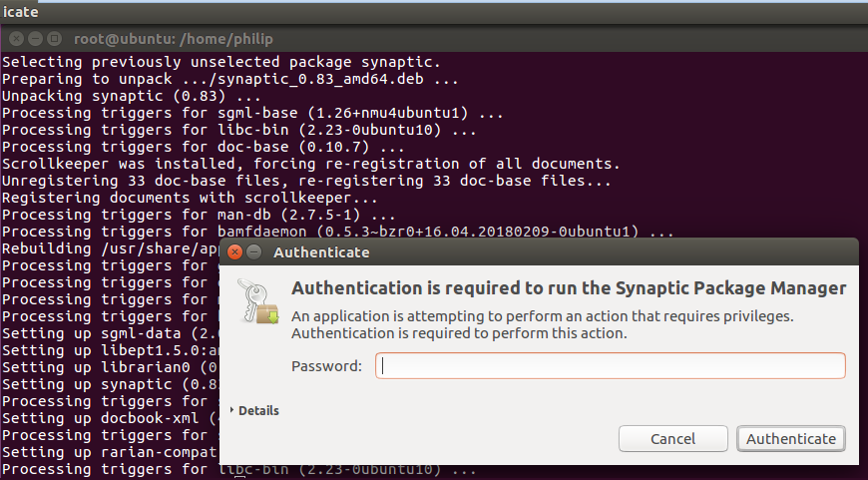Click line 'Processing triggers for bamfdaemon'
Image resolution: width=868 pixels, height=480 pixels.
pyautogui.click(x=337, y=232)
